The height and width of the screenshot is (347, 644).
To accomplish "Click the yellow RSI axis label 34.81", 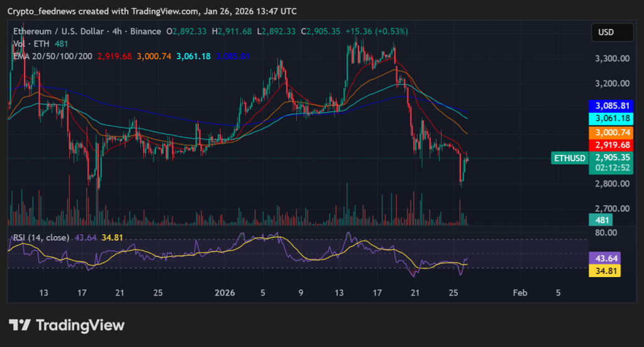I will [x=604, y=271].
